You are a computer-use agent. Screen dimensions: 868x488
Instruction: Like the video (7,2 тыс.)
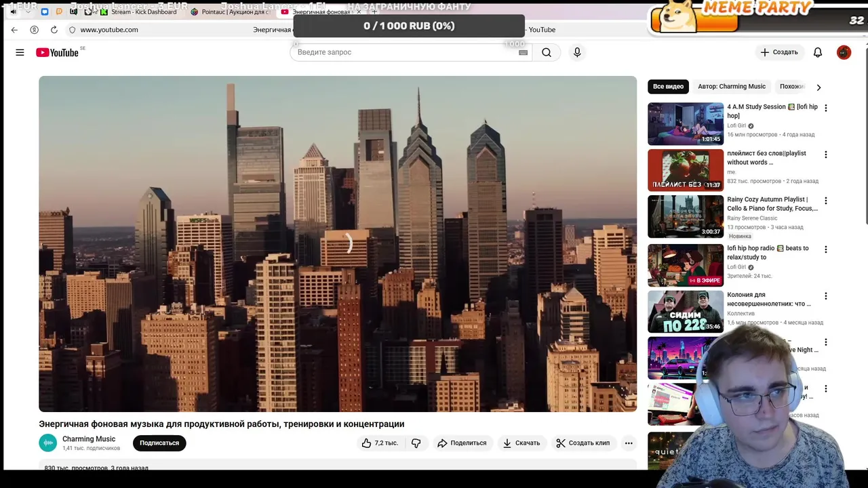point(380,443)
